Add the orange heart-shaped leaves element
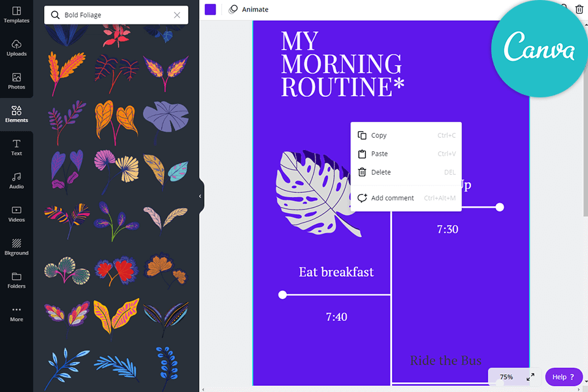 [116, 122]
